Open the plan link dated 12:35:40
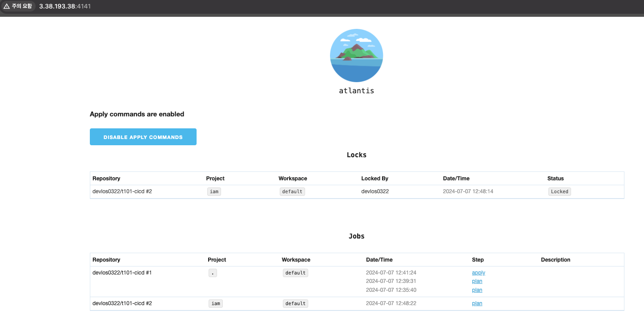Viewport: 644px width, 334px height. point(477,290)
